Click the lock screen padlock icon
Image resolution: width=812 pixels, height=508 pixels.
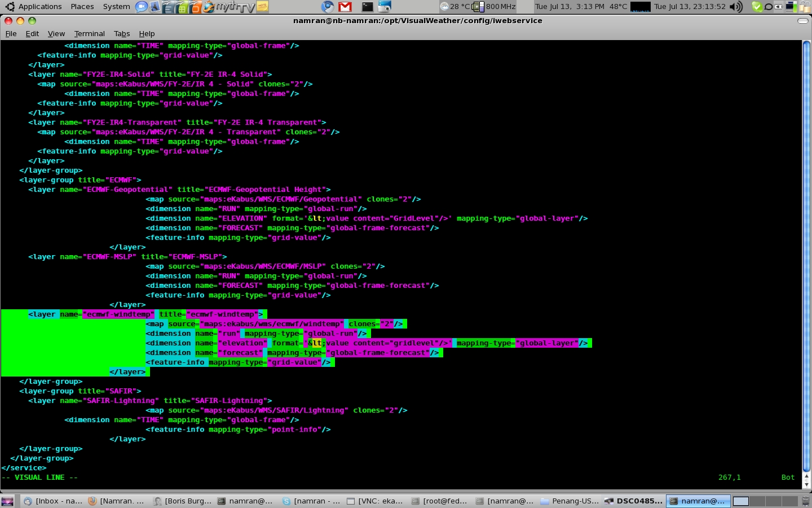pyautogui.click(x=805, y=7)
